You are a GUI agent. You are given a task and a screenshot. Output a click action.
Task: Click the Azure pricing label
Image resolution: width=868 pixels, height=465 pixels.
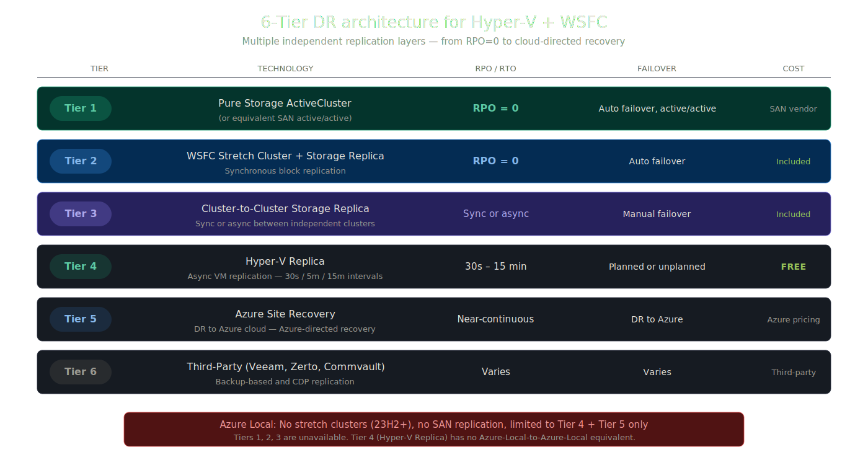pyautogui.click(x=794, y=319)
